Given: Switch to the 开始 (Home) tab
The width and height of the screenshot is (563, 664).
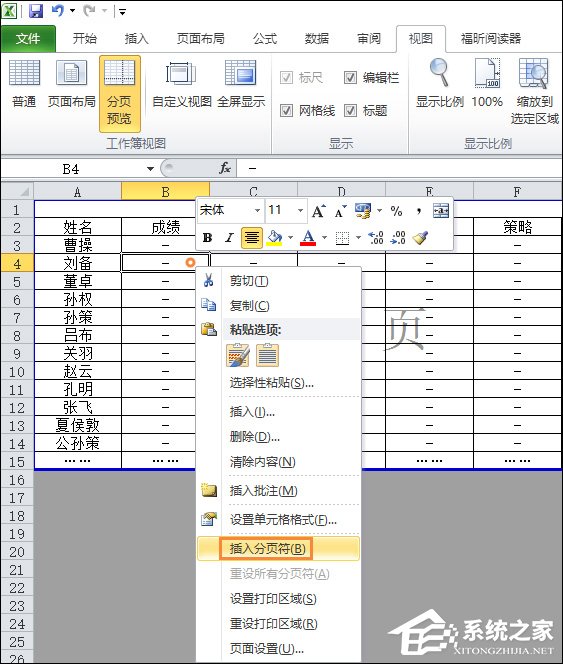Looking at the screenshot, I should point(85,39).
